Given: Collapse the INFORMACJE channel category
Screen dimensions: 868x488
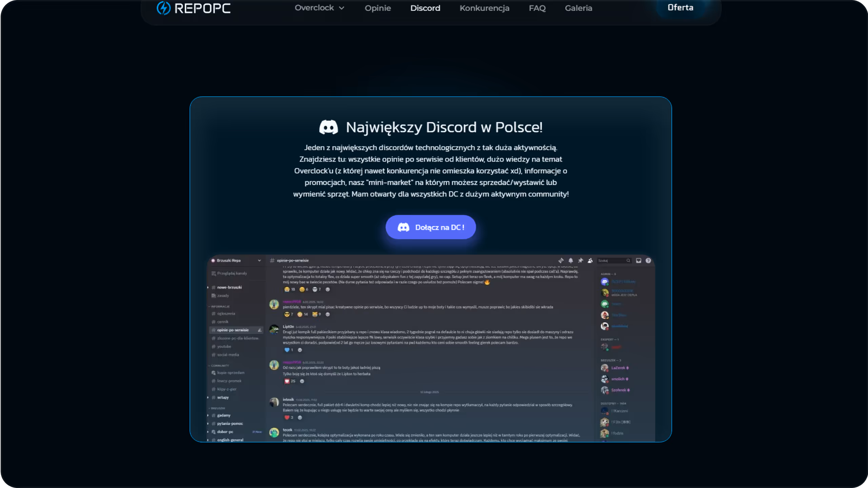Looking at the screenshot, I should pyautogui.click(x=220, y=306).
